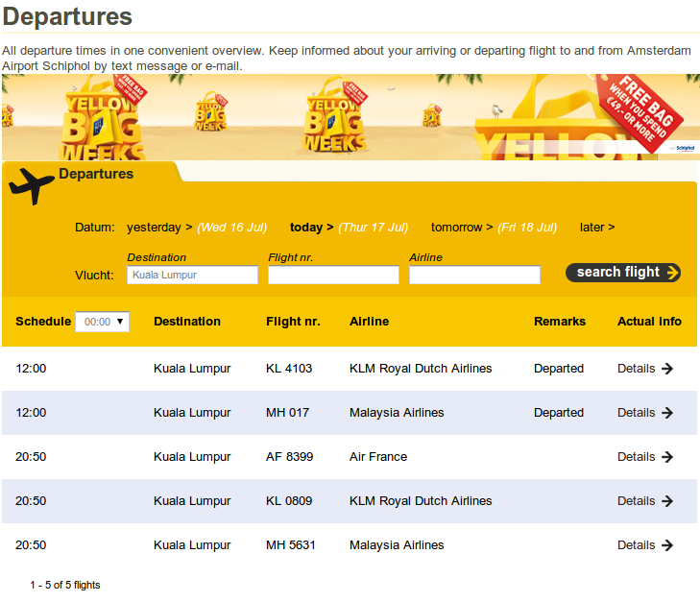700x602 pixels.
Task: Click Malaysia Airlines in MH 017 row
Action: tap(397, 413)
